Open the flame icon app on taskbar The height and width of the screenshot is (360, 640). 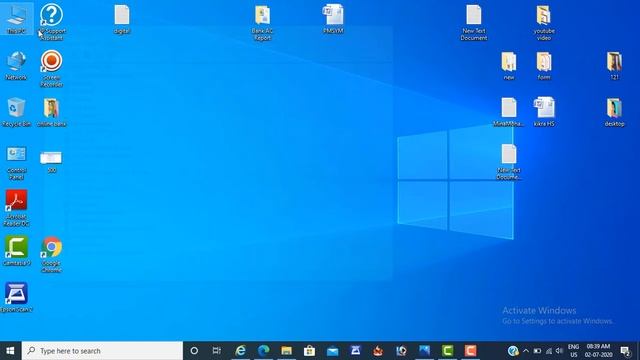tap(378, 351)
